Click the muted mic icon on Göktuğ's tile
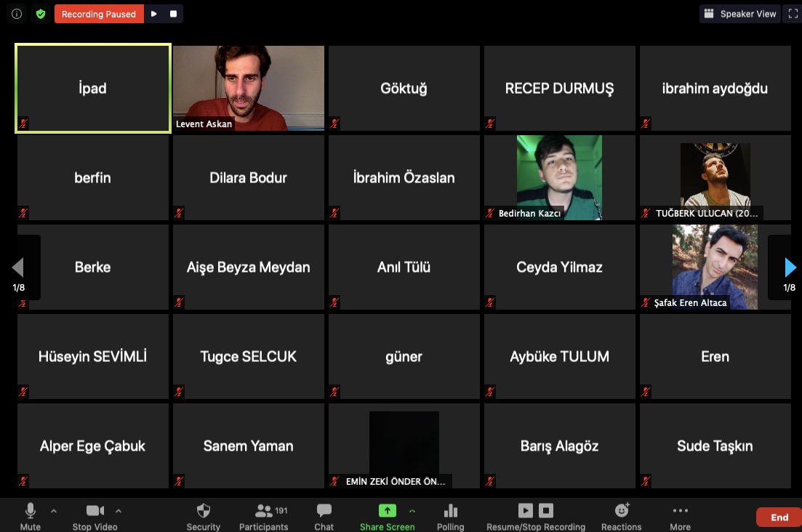Viewport: 802px width, 532px height. (334, 123)
